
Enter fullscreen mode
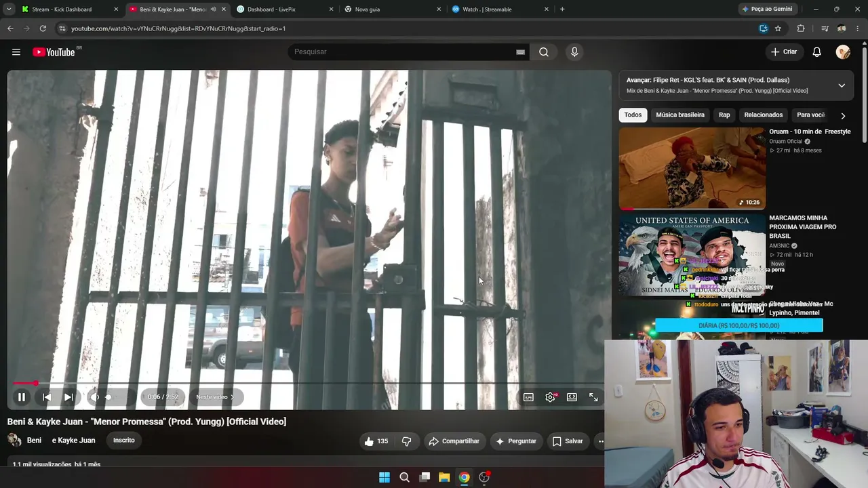[593, 397]
